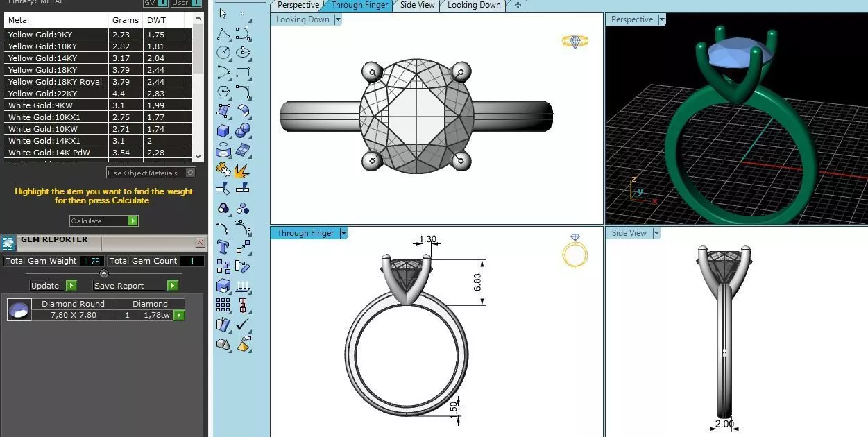Select the arrow pointer tool
Viewport: 868px width, 437px height.
point(223,13)
